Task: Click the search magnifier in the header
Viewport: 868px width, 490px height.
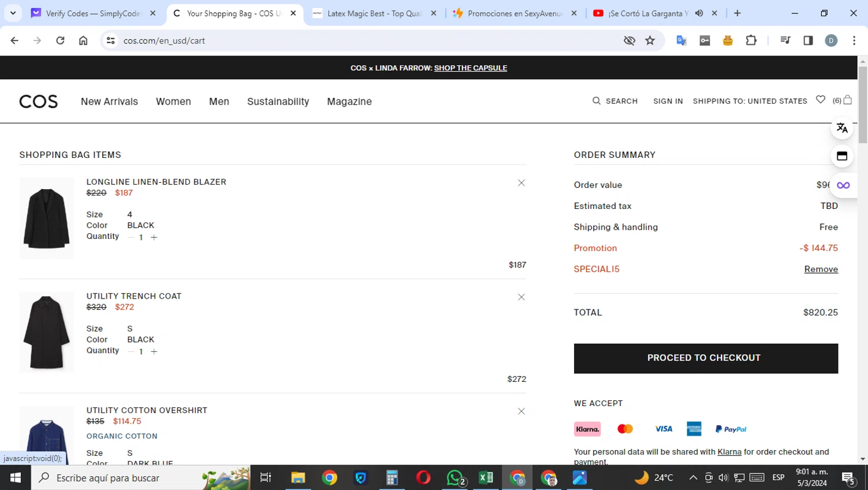Action: 597,101
